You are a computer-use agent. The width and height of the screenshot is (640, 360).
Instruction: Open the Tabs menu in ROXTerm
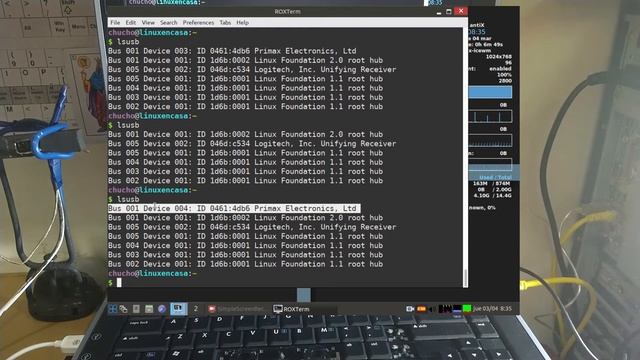(225, 22)
